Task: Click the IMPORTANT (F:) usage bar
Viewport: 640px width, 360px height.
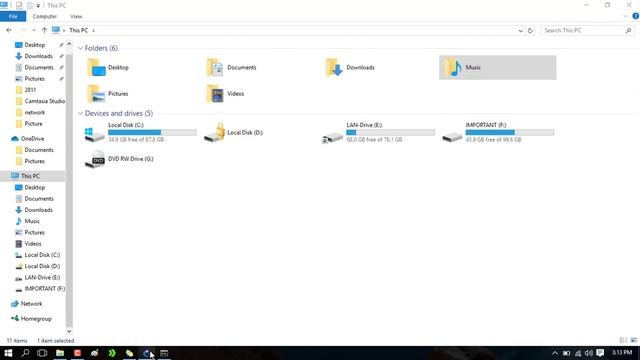Action: pos(510,132)
